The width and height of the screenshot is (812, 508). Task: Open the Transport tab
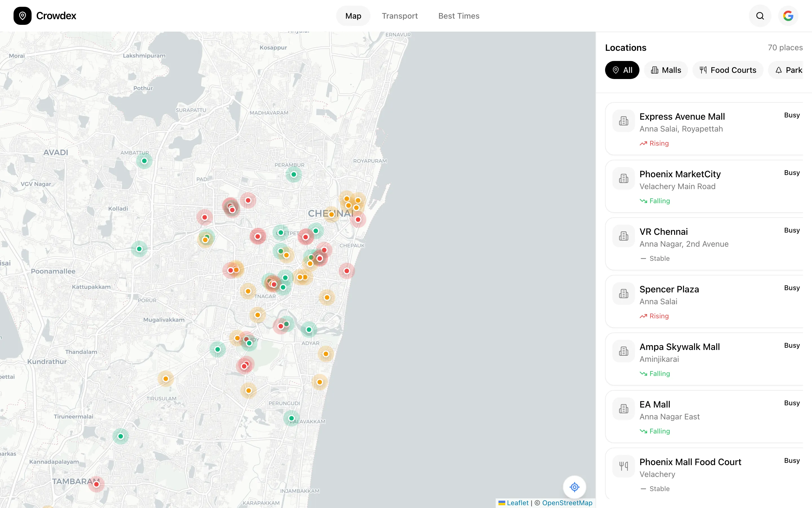coord(400,16)
